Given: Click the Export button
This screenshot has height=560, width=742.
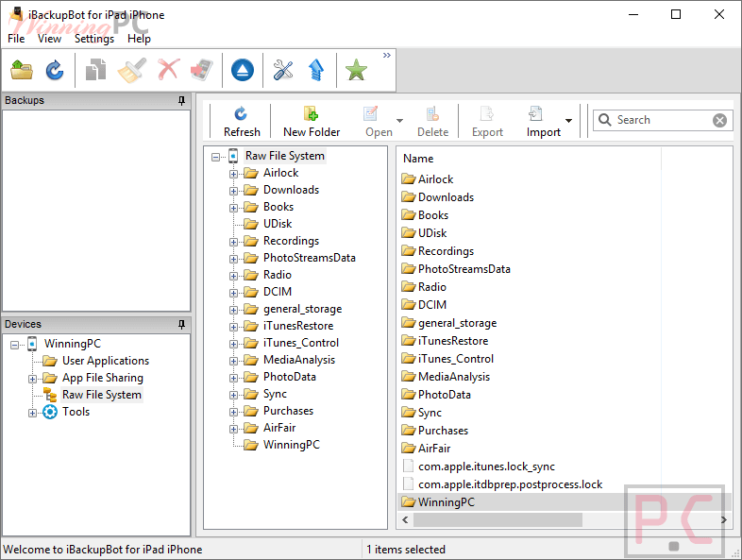Looking at the screenshot, I should (x=487, y=122).
